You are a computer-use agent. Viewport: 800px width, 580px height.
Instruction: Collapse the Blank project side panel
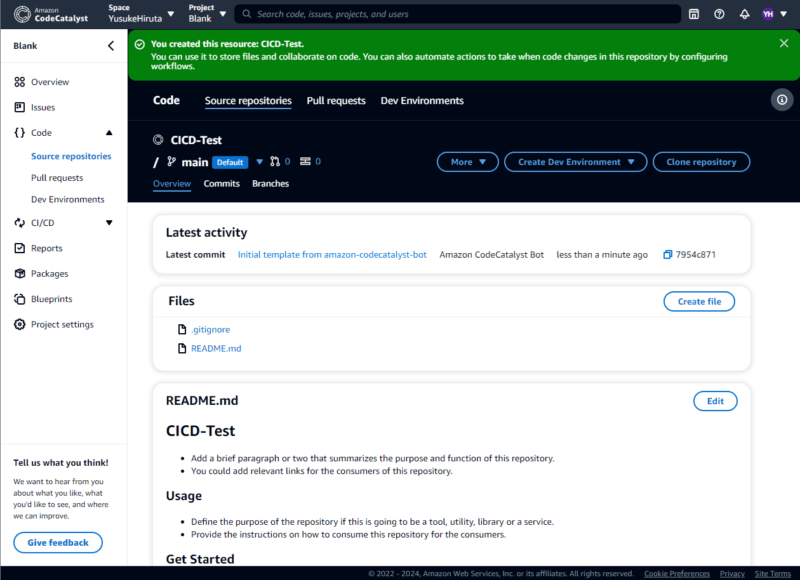pos(111,44)
